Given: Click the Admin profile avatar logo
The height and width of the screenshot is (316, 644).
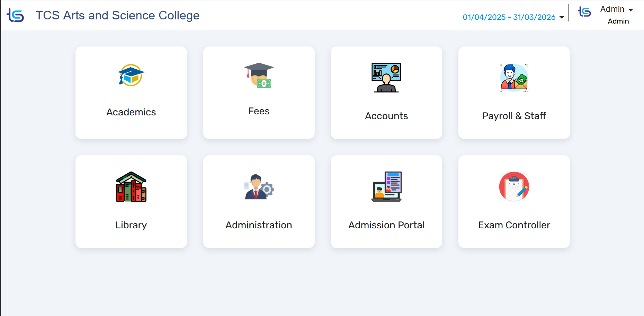Looking at the screenshot, I should tap(585, 12).
